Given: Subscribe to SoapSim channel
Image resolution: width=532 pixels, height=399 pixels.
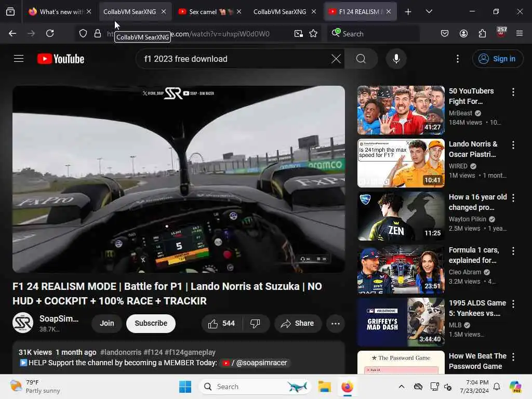Looking at the screenshot, I should click(151, 323).
